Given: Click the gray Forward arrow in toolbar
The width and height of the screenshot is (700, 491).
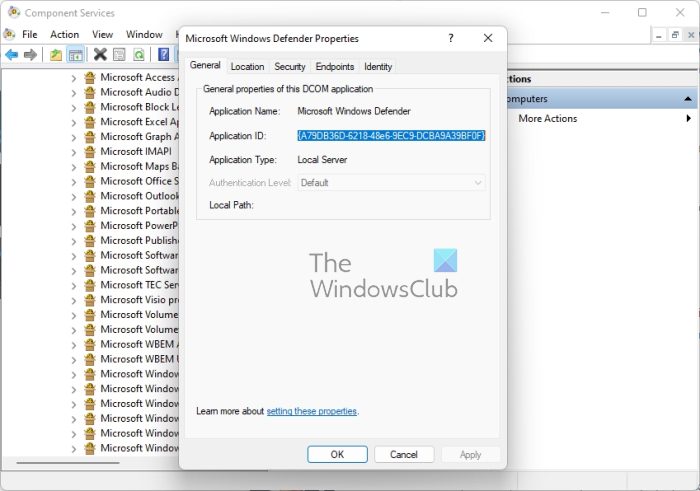Looking at the screenshot, I should click(30, 55).
